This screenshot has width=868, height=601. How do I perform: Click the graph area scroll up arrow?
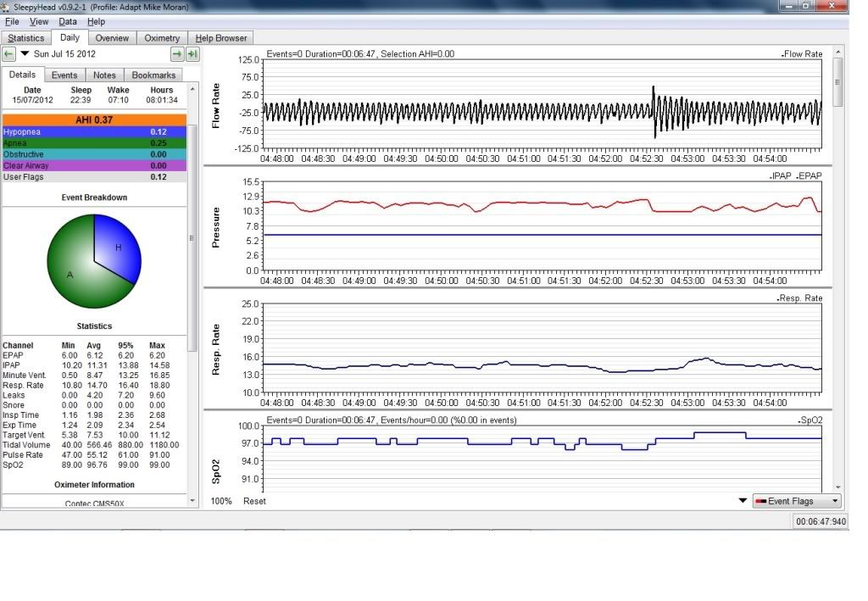pyautogui.click(x=838, y=52)
